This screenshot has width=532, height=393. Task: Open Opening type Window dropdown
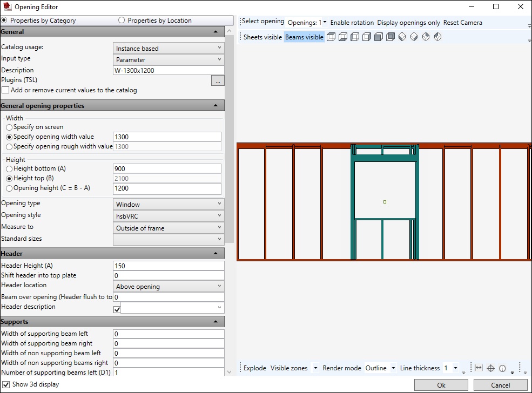[x=169, y=204]
